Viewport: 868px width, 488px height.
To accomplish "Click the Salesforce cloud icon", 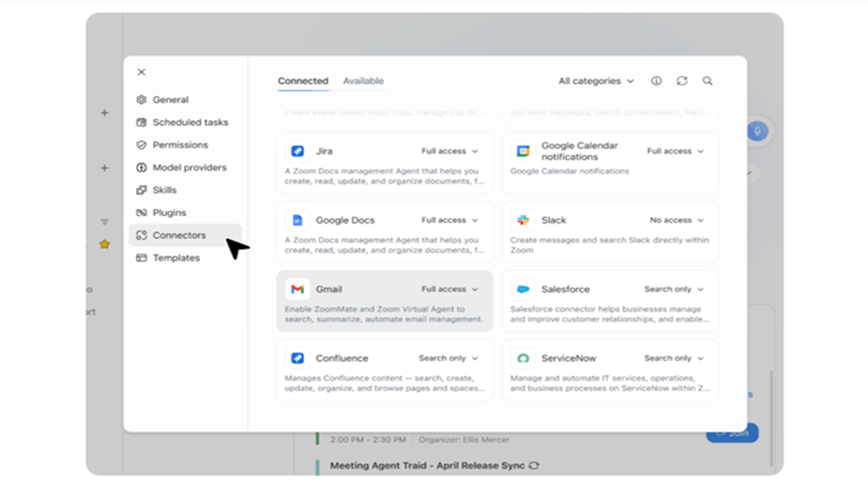I will pyautogui.click(x=523, y=289).
